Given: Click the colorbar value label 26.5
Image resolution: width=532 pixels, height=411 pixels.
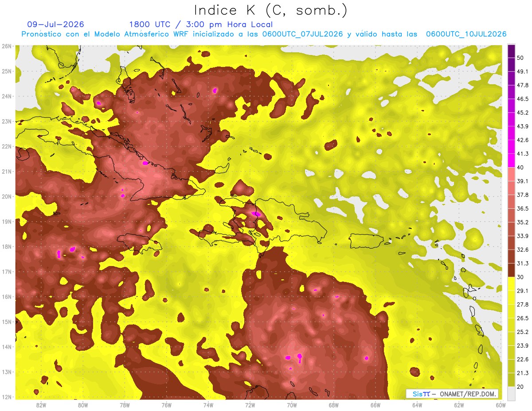Looking at the screenshot, I should [x=522, y=318].
